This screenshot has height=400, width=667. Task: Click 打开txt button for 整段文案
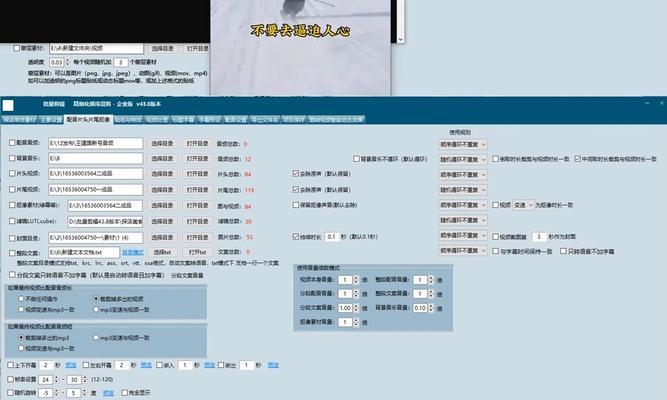[197, 252]
